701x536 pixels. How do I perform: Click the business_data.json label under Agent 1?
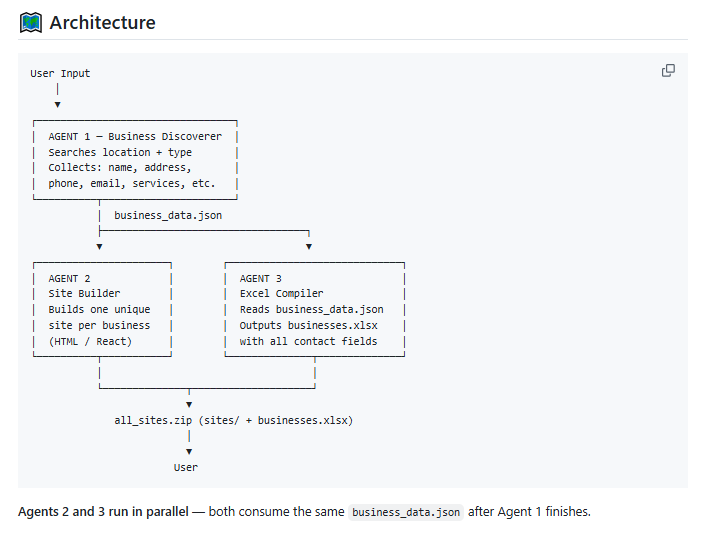pos(168,215)
